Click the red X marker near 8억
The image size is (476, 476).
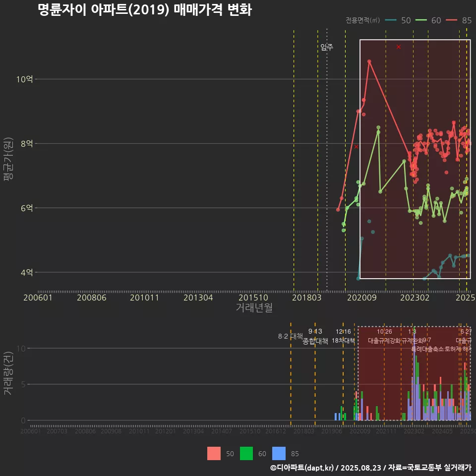point(357,147)
